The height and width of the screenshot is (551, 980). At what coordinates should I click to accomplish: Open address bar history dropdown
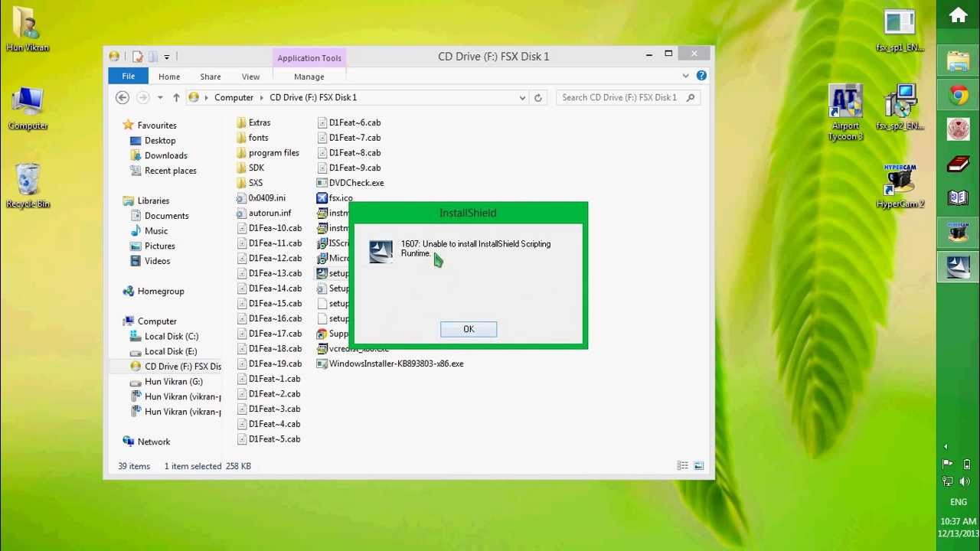(522, 98)
